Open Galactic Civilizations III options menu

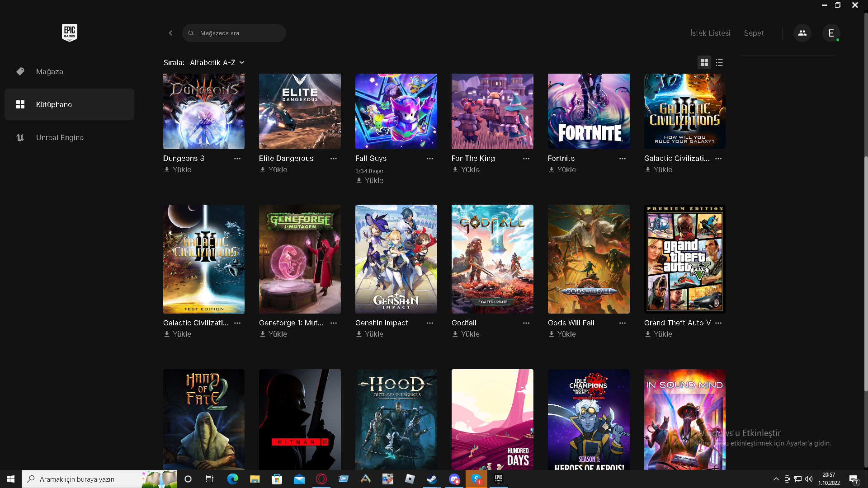coord(719,159)
